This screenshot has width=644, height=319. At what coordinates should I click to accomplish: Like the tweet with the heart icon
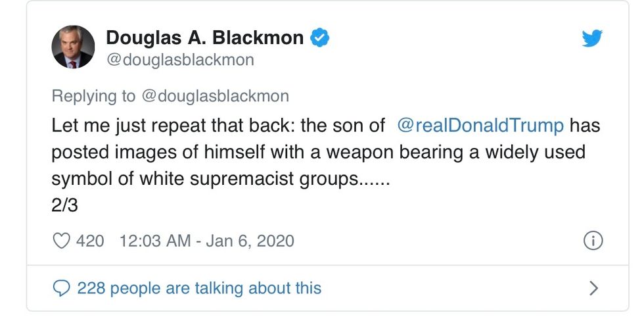[61, 241]
